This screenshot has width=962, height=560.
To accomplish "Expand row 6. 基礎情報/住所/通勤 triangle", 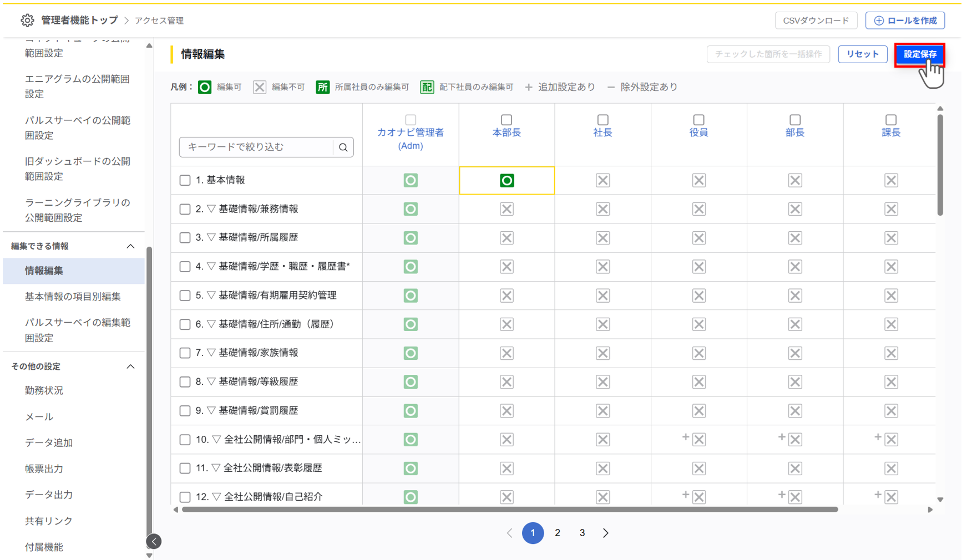I will point(211,324).
